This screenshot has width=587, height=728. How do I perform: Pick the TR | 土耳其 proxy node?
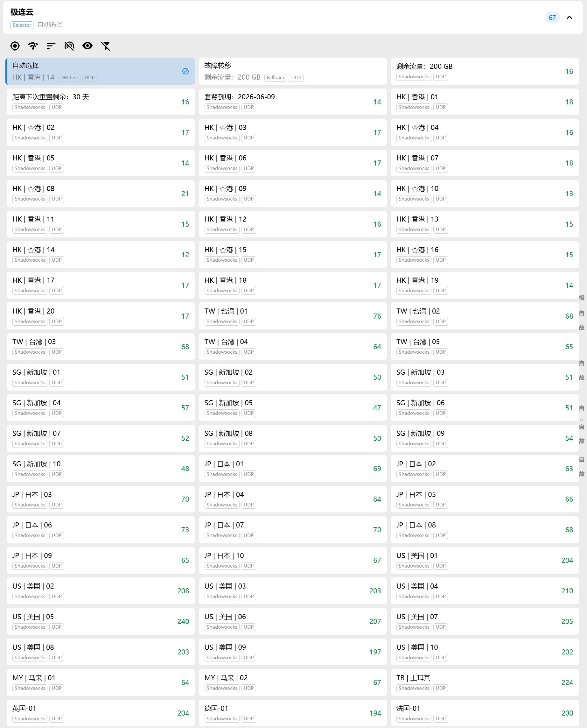(485, 682)
